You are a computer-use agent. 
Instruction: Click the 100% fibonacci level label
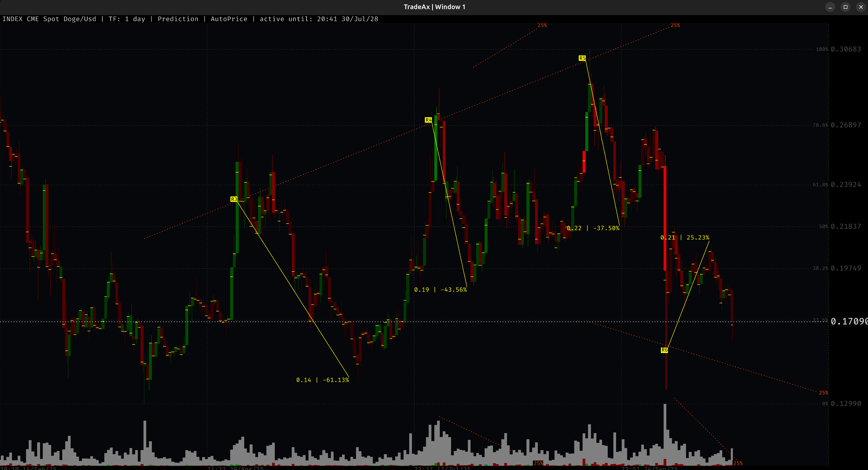822,49
